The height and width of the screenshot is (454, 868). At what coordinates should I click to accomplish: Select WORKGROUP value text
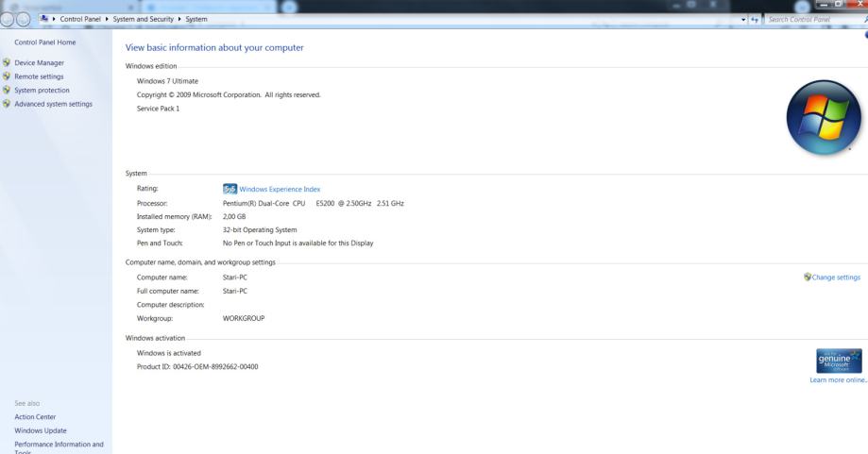click(244, 318)
